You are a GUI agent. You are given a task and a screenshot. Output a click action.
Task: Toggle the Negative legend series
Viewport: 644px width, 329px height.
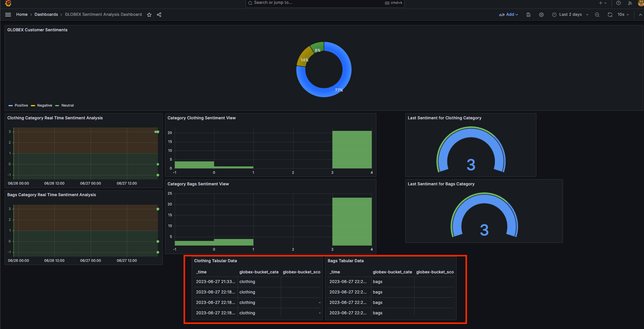point(45,105)
